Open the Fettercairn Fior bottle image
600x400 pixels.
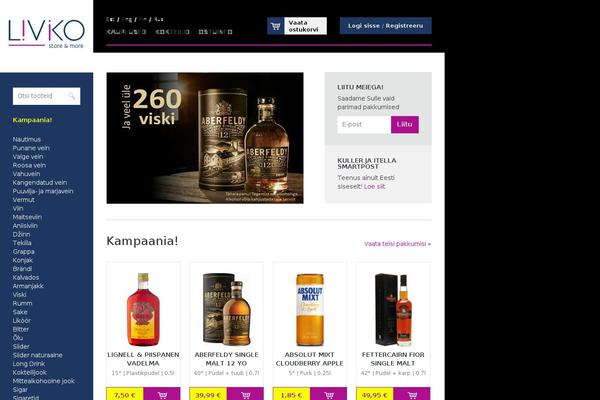click(x=393, y=309)
